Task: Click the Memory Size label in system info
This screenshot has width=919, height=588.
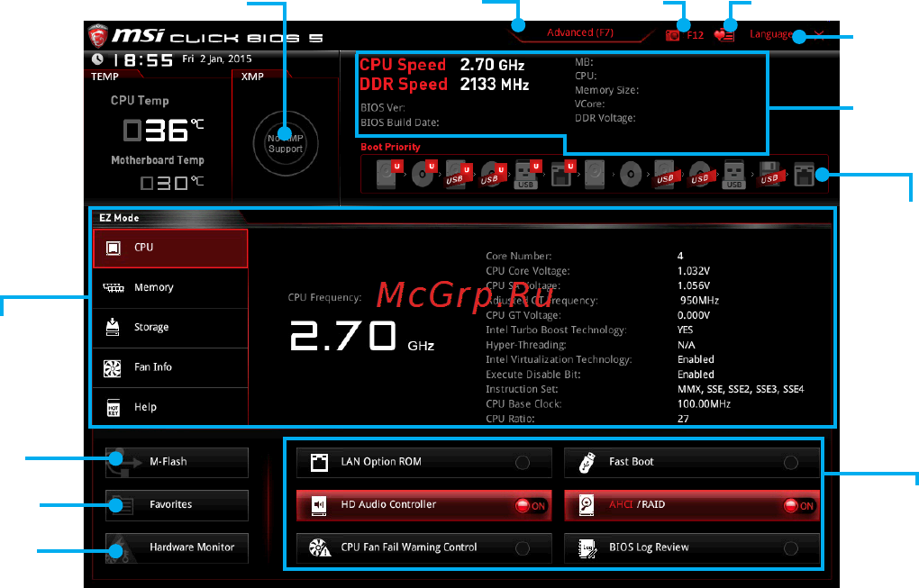Action: click(x=606, y=90)
